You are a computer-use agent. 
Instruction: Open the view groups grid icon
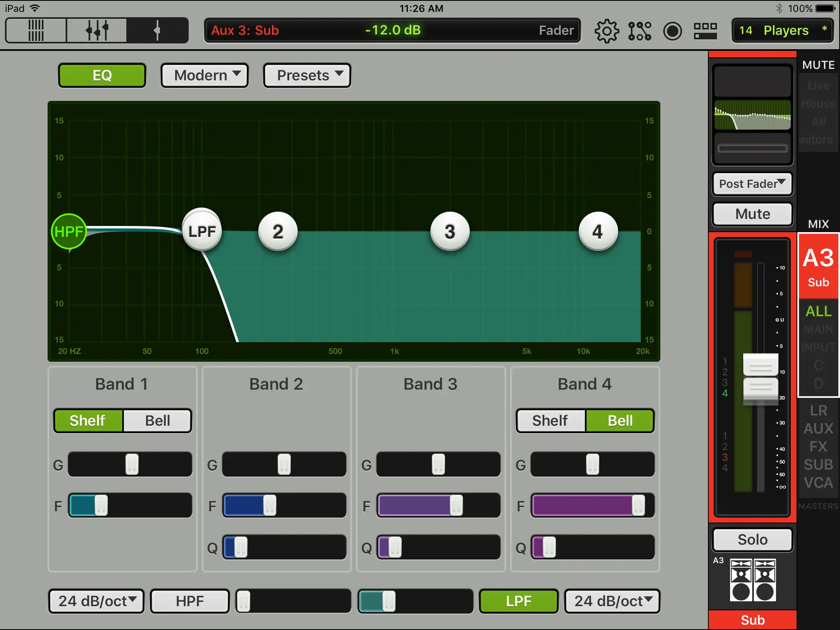pos(705,31)
